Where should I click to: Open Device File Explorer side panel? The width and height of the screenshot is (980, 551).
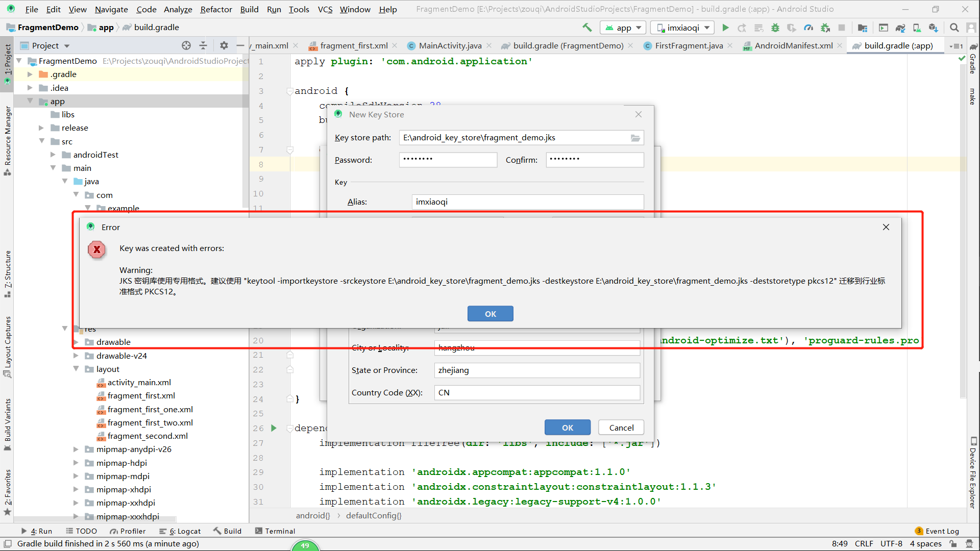point(973,472)
